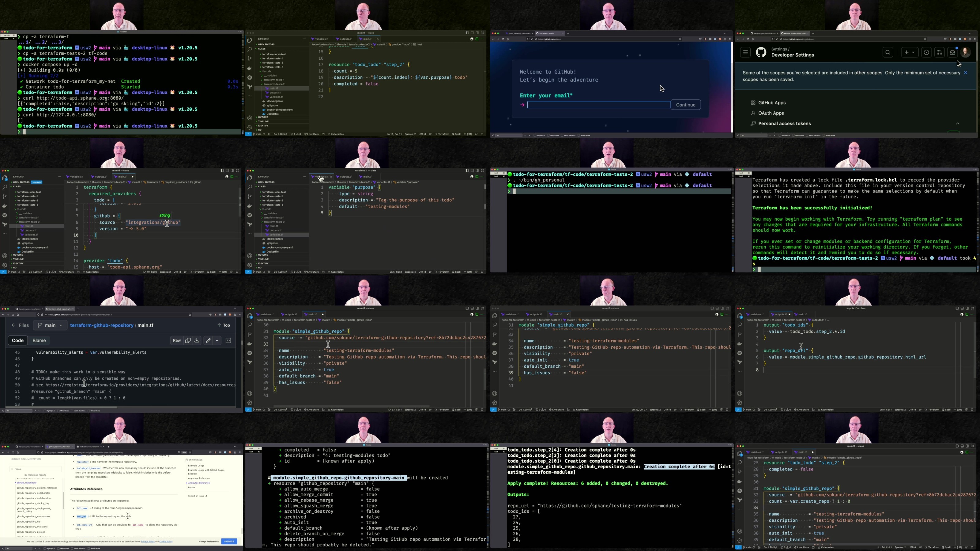
Task: Open GitHub Apps in Developer Settings list
Action: click(x=771, y=103)
